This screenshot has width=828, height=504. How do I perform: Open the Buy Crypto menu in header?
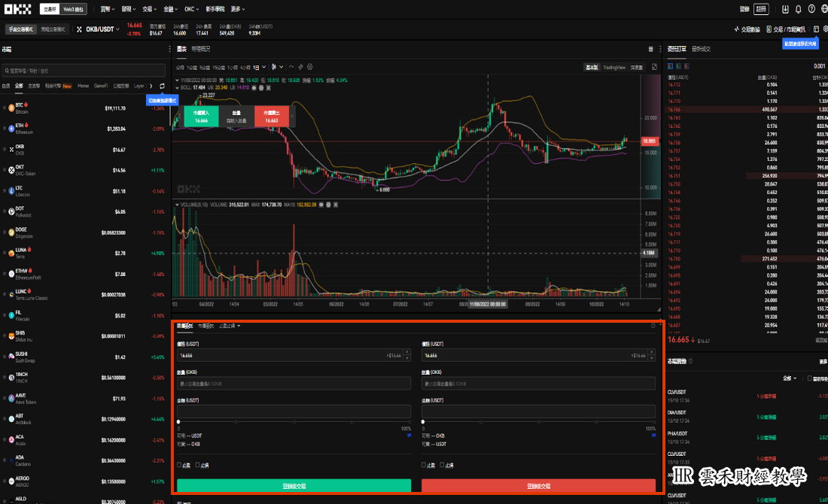coord(107,9)
